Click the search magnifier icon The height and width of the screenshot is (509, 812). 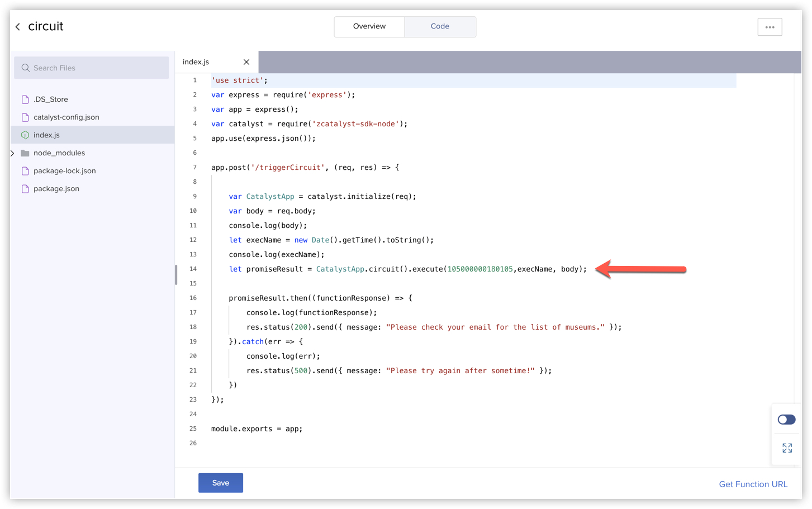click(26, 68)
